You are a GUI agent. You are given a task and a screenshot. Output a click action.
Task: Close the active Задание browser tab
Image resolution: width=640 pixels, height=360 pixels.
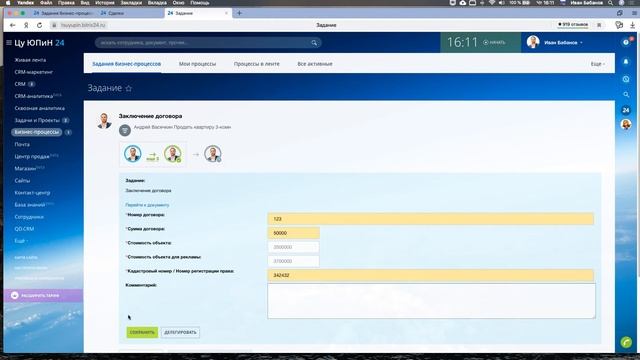pyautogui.click(x=227, y=13)
